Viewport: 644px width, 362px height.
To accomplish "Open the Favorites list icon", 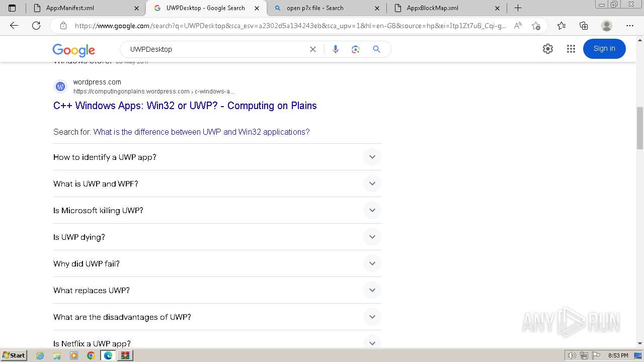I will click(x=561, y=26).
